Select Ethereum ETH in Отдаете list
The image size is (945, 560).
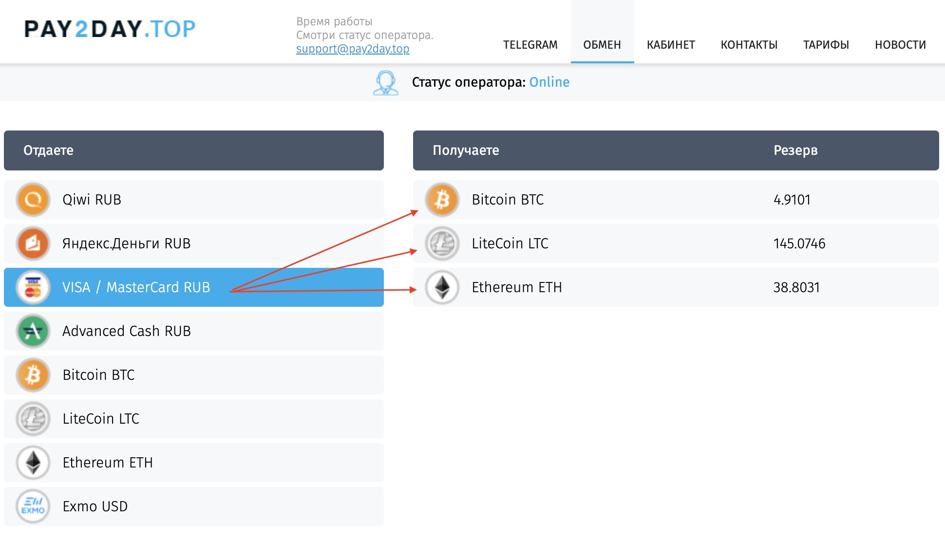194,463
